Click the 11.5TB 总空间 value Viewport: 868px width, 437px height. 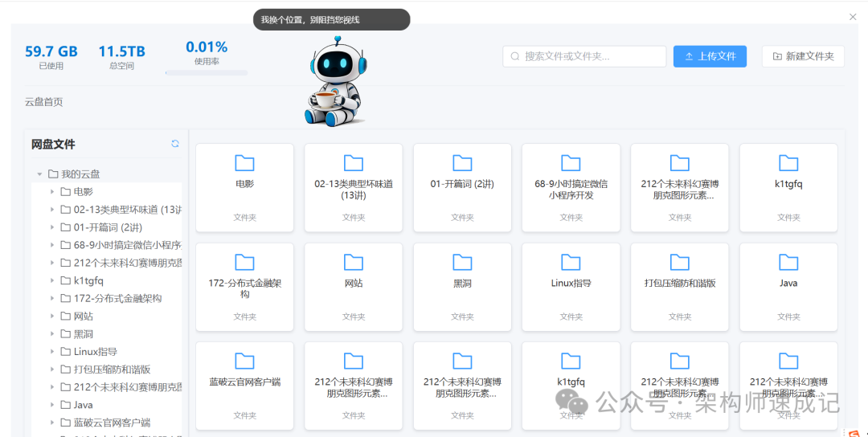[x=122, y=51]
